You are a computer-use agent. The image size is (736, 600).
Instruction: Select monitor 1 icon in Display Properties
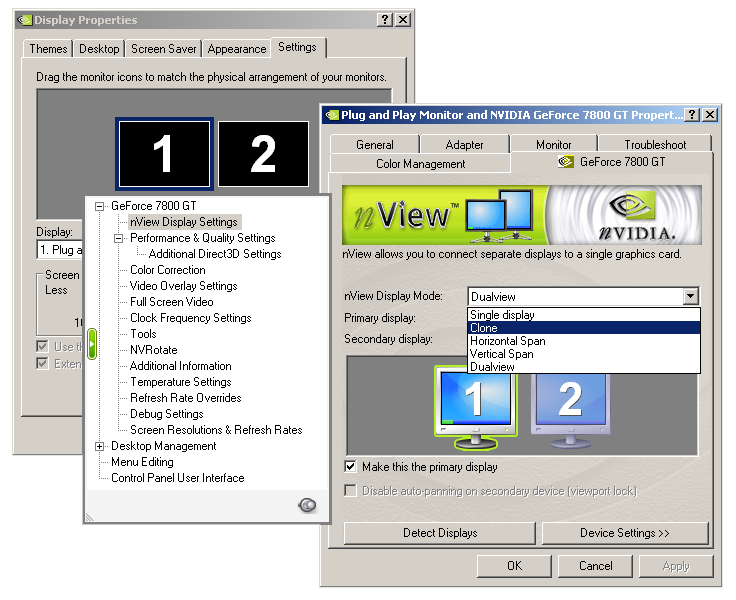click(164, 154)
